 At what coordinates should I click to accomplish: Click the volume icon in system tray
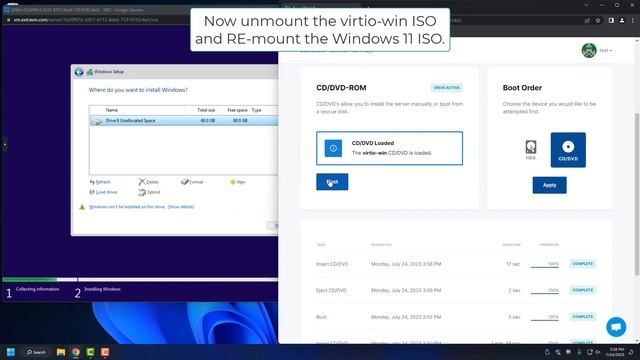pos(598,352)
